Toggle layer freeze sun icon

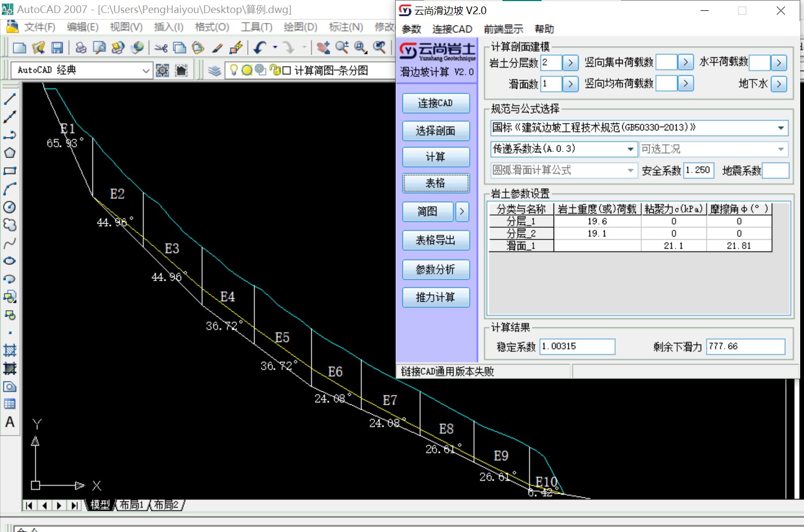247,70
